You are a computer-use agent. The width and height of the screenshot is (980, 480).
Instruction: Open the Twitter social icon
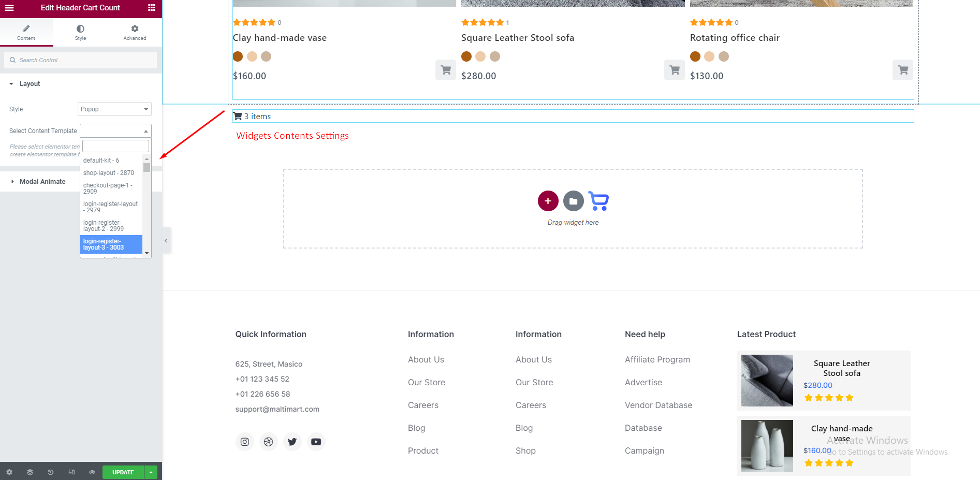pos(292,442)
